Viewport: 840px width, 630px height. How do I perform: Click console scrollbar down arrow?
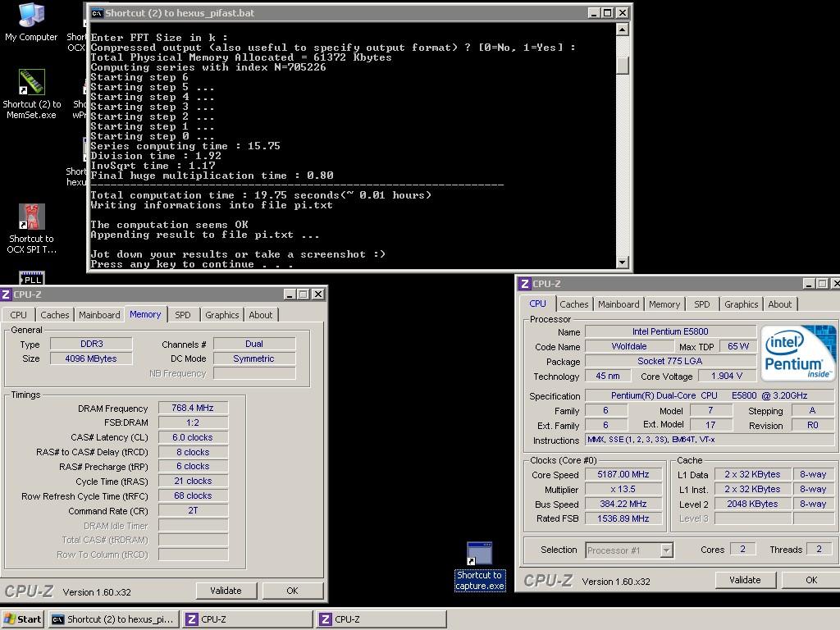[x=622, y=262]
